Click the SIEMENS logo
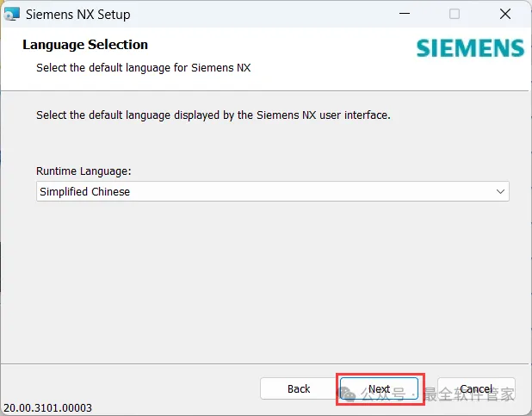Viewport: 532px width, 416px height. coord(470,48)
